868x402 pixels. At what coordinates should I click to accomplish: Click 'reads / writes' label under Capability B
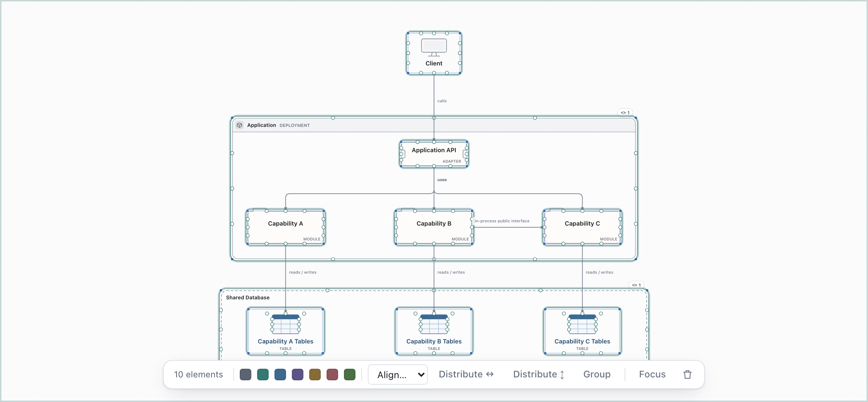coord(451,272)
